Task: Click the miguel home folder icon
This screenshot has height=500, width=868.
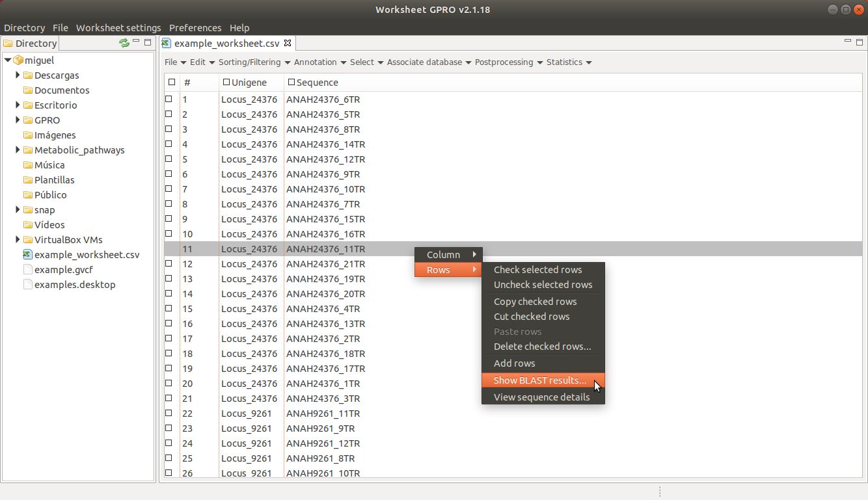Action: point(18,60)
